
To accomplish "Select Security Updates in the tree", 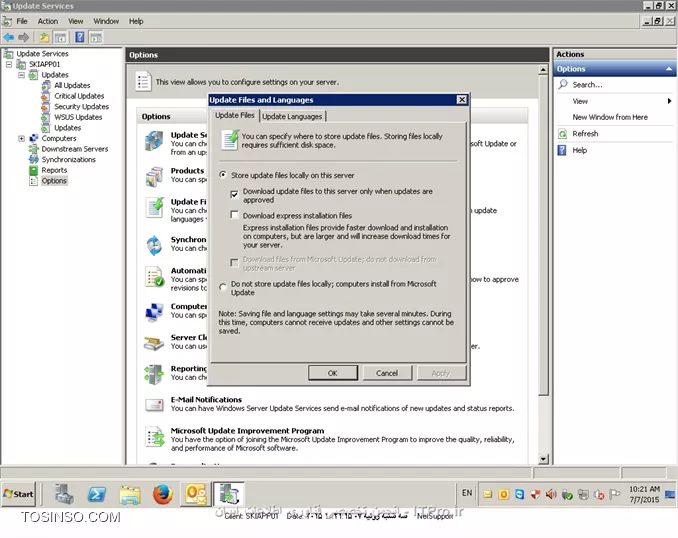I will coord(81,106).
